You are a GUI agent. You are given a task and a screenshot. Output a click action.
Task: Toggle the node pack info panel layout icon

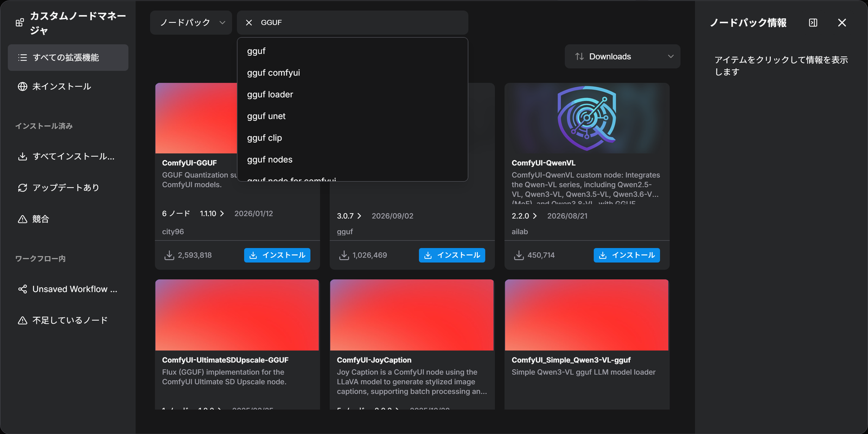[813, 23]
